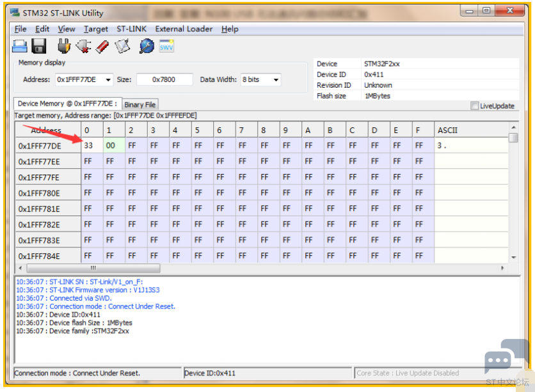This screenshot has width=535, height=392.
Task: Click log line 'Device flash Size : 1MBytes'
Action: click(74, 323)
